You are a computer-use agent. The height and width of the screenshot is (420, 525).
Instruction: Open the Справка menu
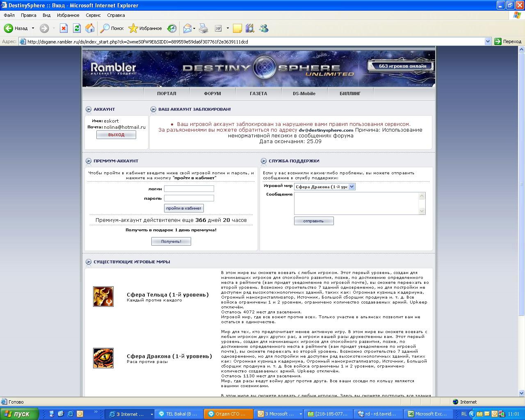(116, 15)
